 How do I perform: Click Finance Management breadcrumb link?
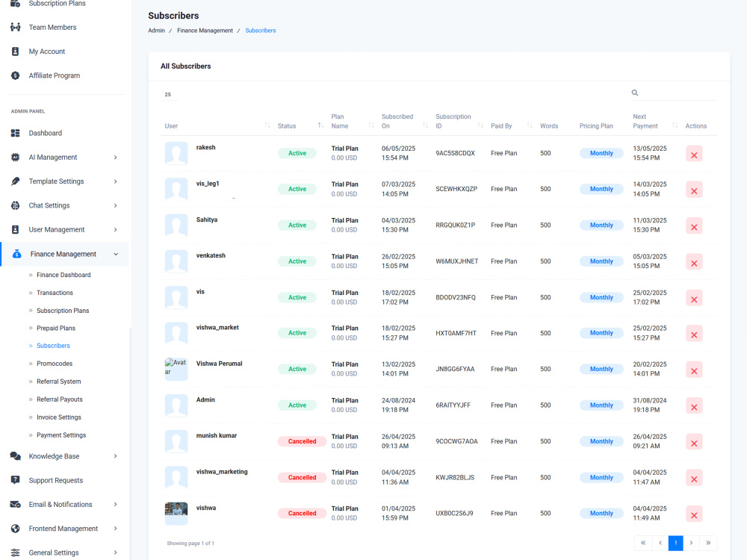[x=205, y=31]
